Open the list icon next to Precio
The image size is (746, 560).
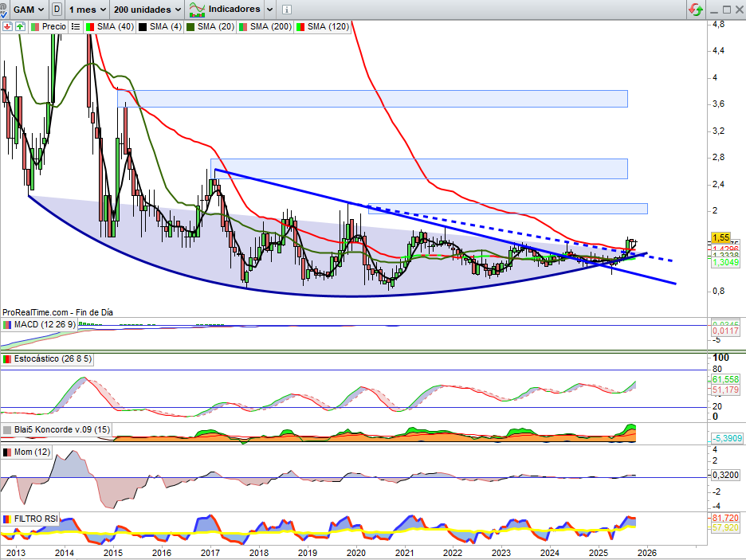pyautogui.click(x=74, y=26)
